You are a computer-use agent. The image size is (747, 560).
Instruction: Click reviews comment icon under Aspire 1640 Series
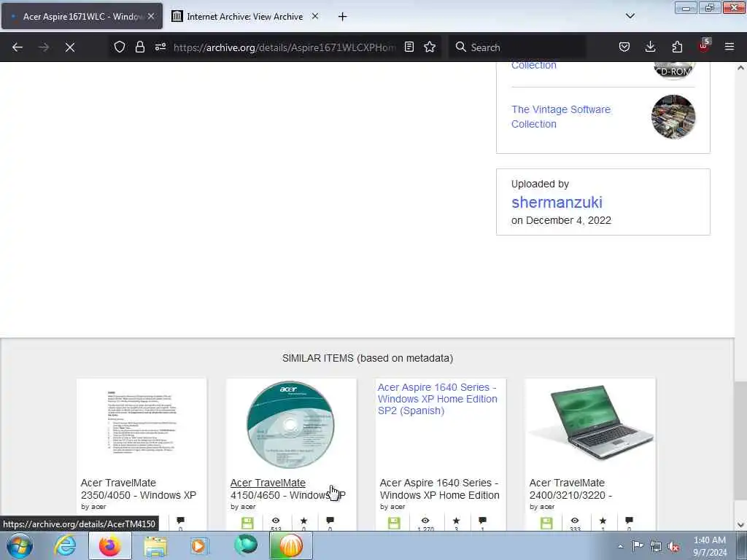(483, 521)
